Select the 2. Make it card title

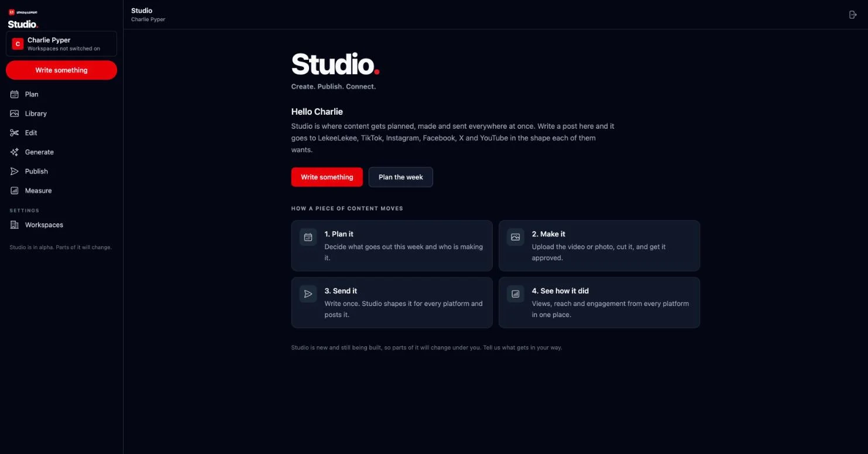pos(548,234)
